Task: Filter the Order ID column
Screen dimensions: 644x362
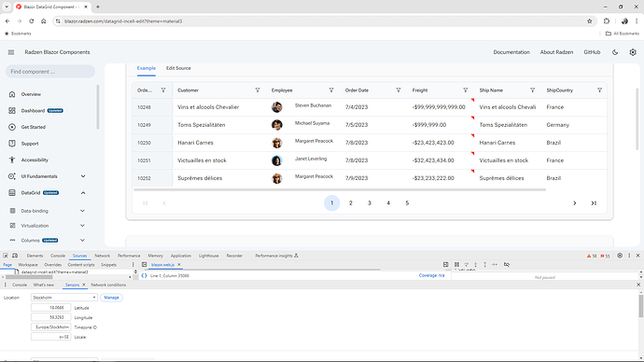Action: (x=163, y=90)
